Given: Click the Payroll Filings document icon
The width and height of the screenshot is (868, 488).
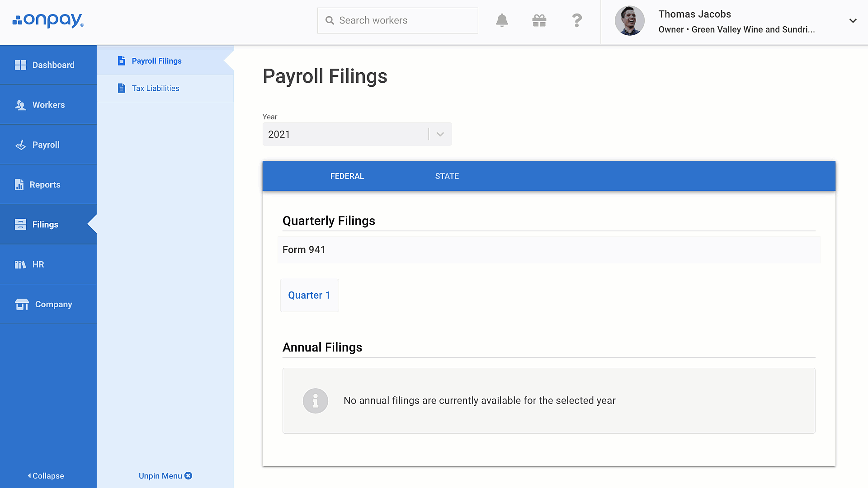Looking at the screenshot, I should tap(121, 61).
